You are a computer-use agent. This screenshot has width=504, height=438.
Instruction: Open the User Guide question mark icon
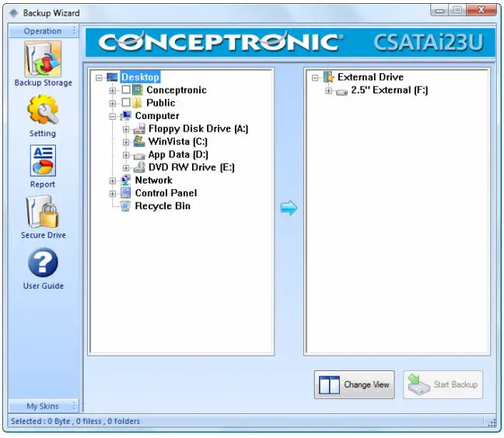point(43,262)
